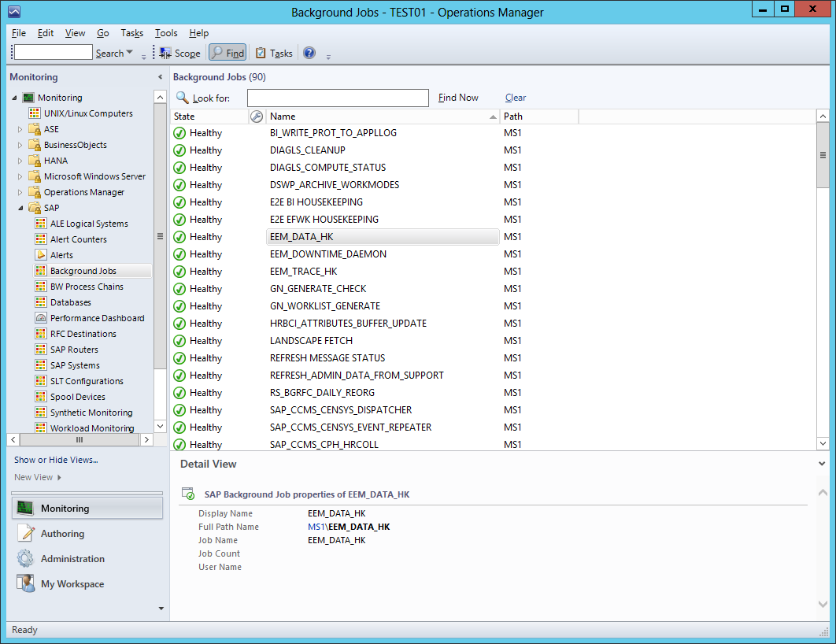Click the SAP Systems view icon
This screenshot has width=836, height=644.
click(40, 365)
